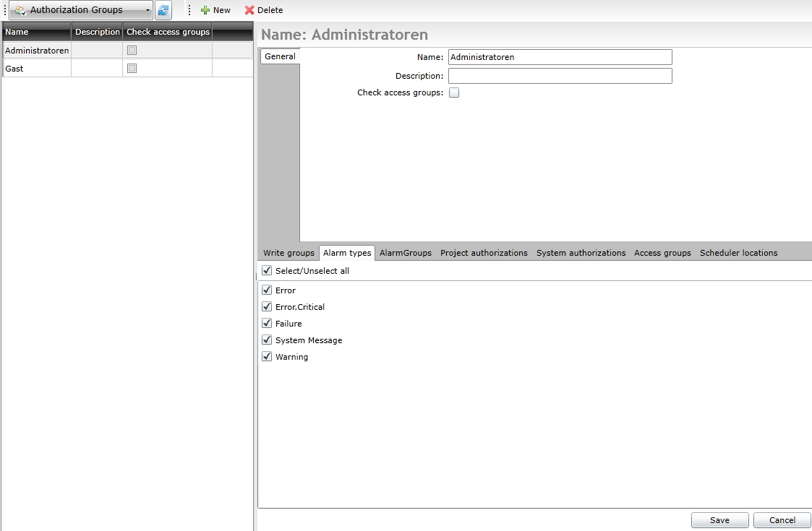Switch to the System authorizations tab
Image resolution: width=812 pixels, height=531 pixels.
click(x=581, y=253)
